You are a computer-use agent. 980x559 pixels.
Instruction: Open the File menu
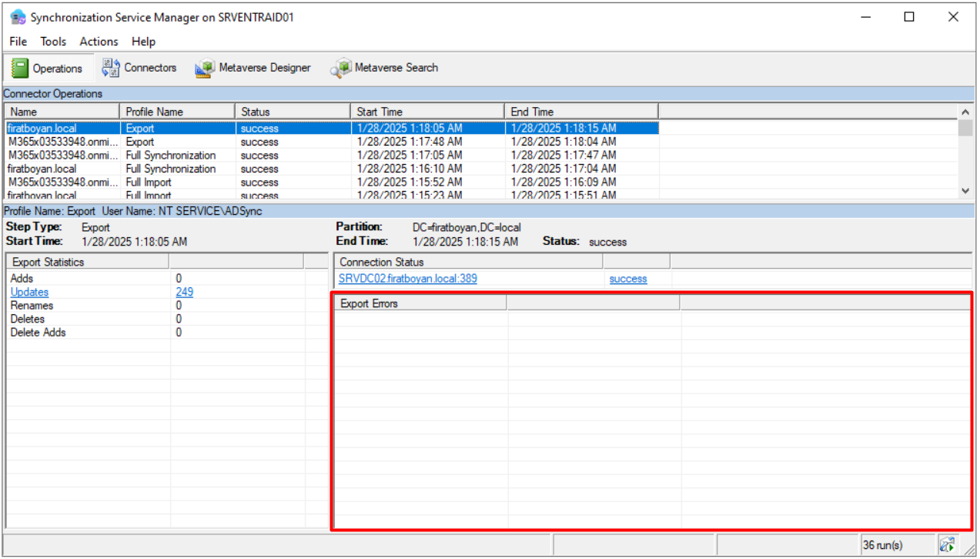coord(18,42)
